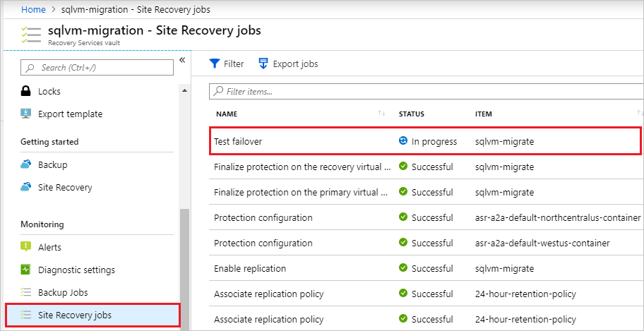Open the Enable replication job row
This screenshot has width=644, height=331.
click(x=250, y=268)
